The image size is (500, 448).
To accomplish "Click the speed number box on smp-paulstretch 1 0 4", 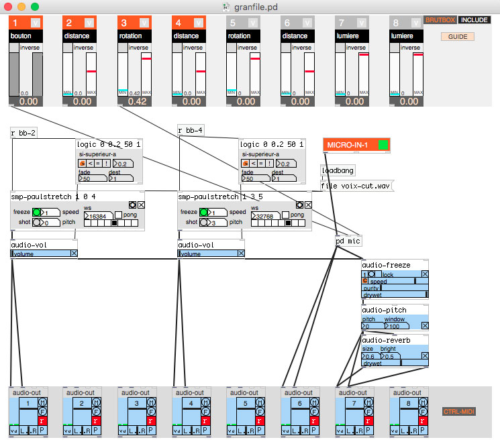I will point(50,212).
